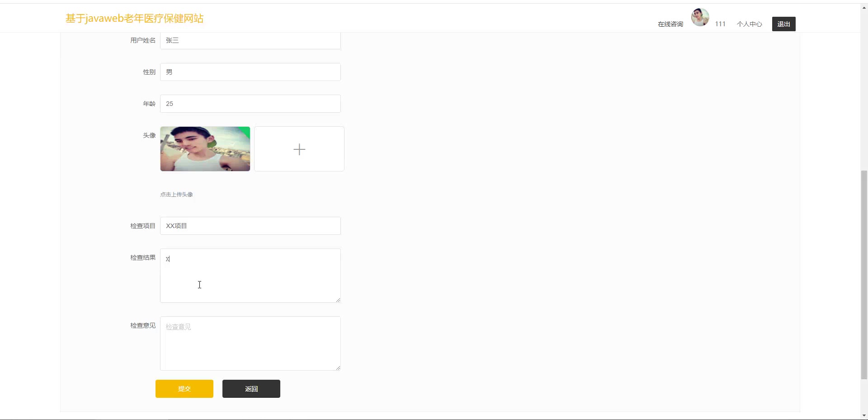Screen dimensions: 868x420
Task: Click the resize handle of 检查意见 textarea
Action: 338,367
